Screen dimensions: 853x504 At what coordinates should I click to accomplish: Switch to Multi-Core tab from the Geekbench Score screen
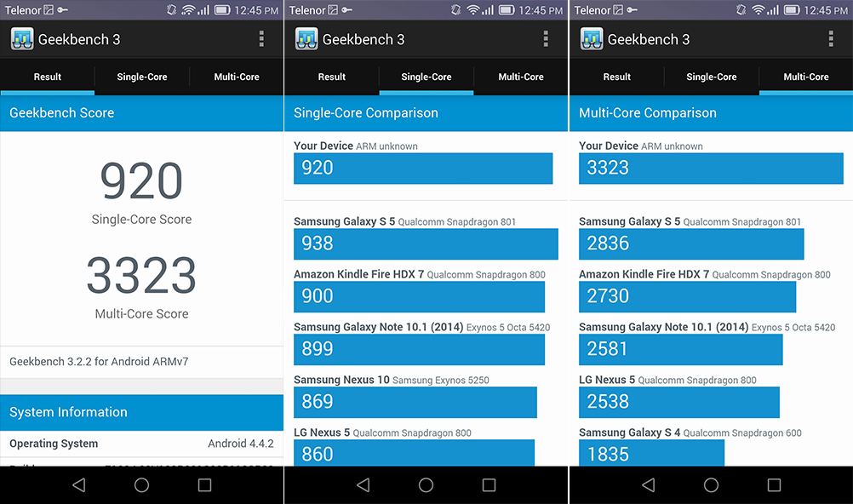[237, 77]
